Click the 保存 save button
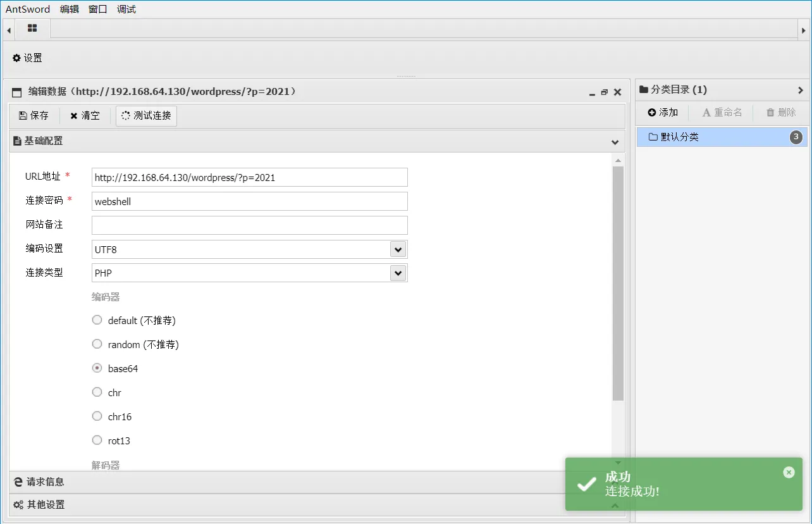This screenshot has width=812, height=524. [x=34, y=116]
